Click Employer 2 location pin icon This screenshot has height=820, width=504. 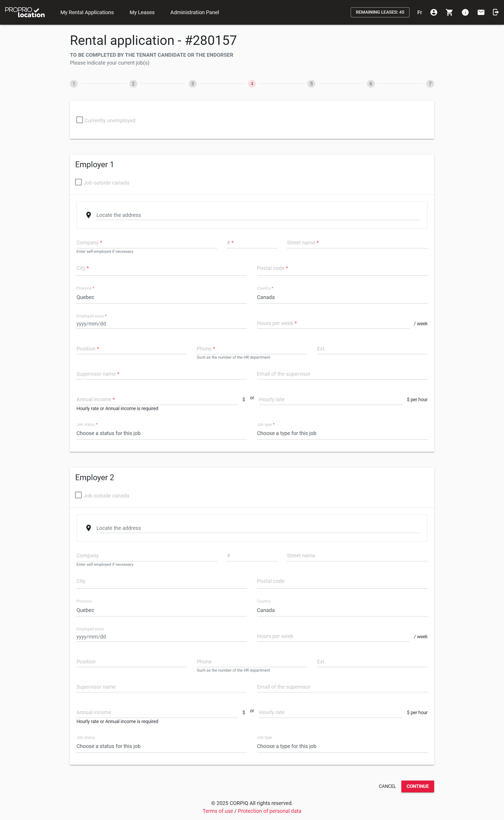coord(88,528)
